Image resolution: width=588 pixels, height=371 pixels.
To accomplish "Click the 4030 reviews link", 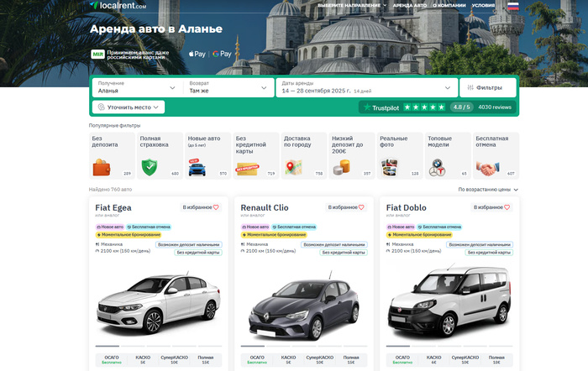I will 495,107.
